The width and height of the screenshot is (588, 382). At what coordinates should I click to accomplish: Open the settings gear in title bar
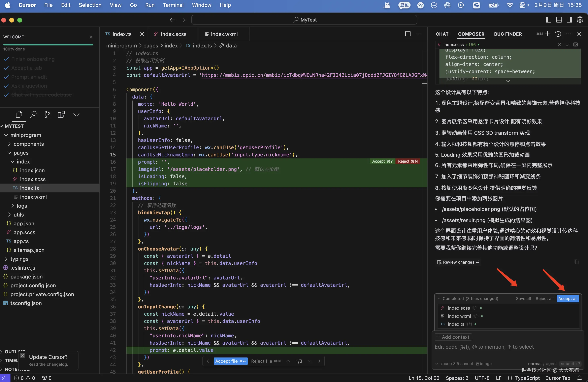pos(580,20)
